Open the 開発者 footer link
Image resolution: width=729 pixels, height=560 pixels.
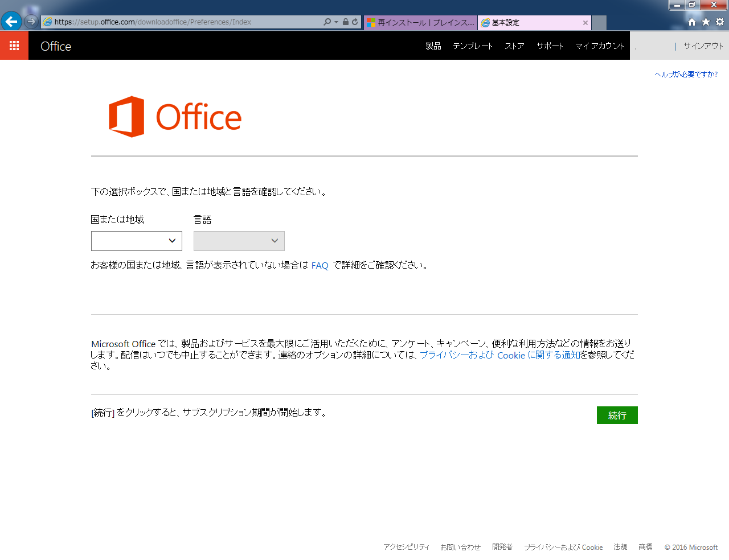(502, 547)
